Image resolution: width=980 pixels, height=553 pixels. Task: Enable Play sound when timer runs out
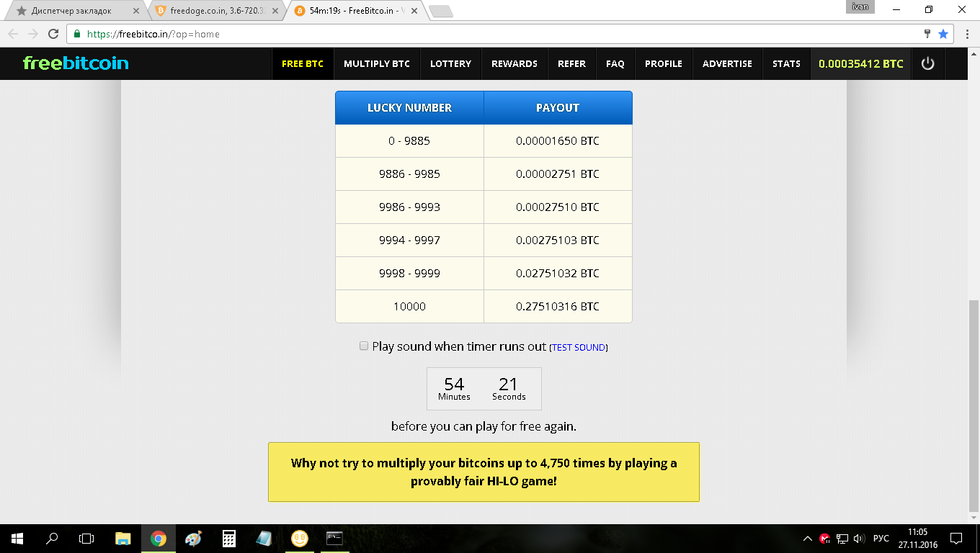[x=364, y=346]
